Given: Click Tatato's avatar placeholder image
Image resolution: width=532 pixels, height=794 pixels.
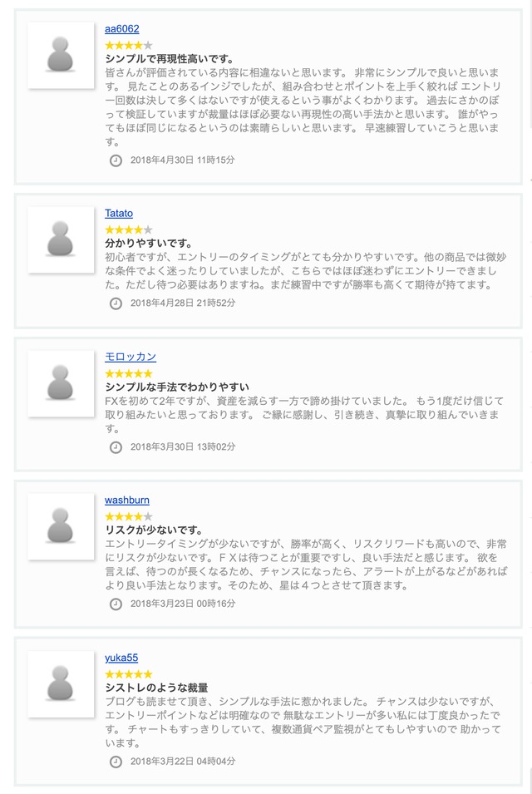Looking at the screenshot, I should [x=61, y=239].
